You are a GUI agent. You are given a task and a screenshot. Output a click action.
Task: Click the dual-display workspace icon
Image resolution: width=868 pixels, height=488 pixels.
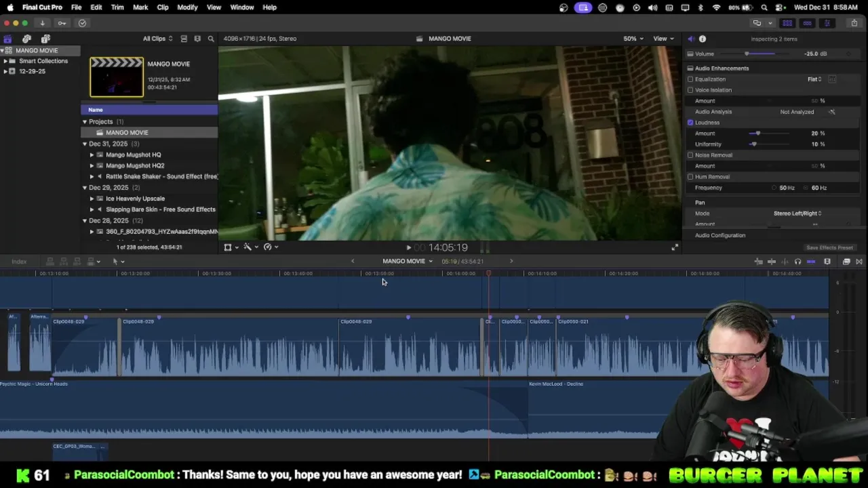tap(757, 23)
